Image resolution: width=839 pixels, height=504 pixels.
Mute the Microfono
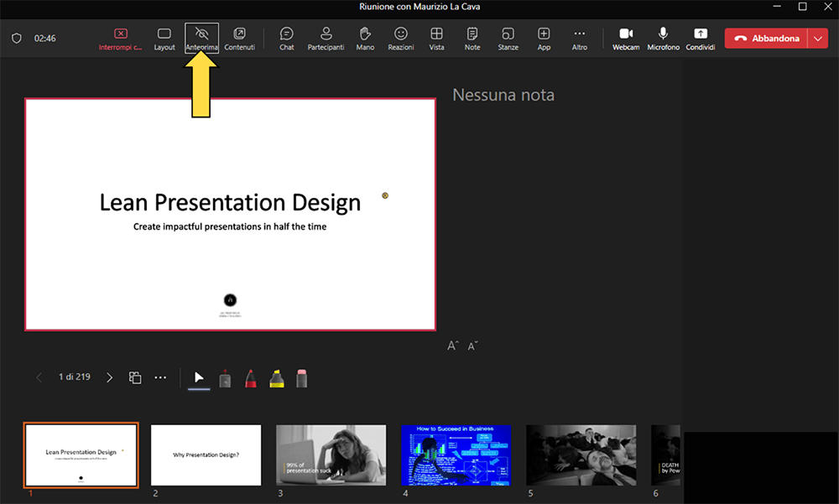click(663, 39)
